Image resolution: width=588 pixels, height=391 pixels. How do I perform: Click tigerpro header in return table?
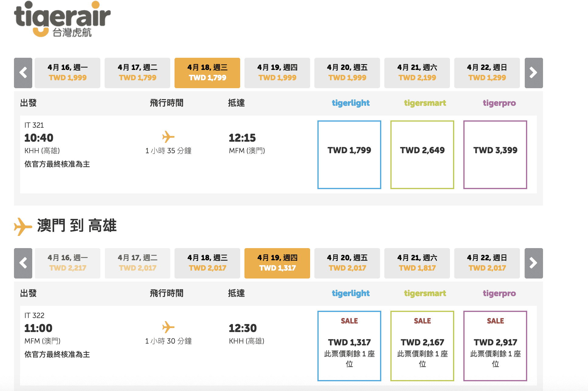[499, 294]
